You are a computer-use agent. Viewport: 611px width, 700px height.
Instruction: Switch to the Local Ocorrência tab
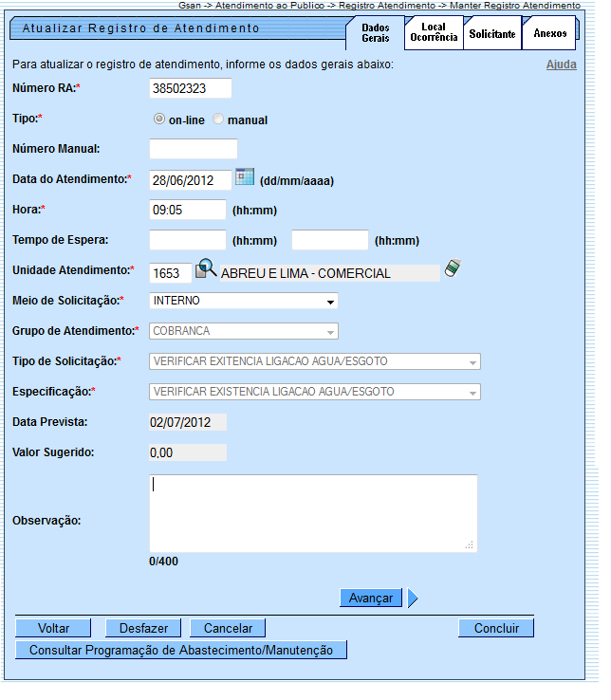click(x=434, y=32)
